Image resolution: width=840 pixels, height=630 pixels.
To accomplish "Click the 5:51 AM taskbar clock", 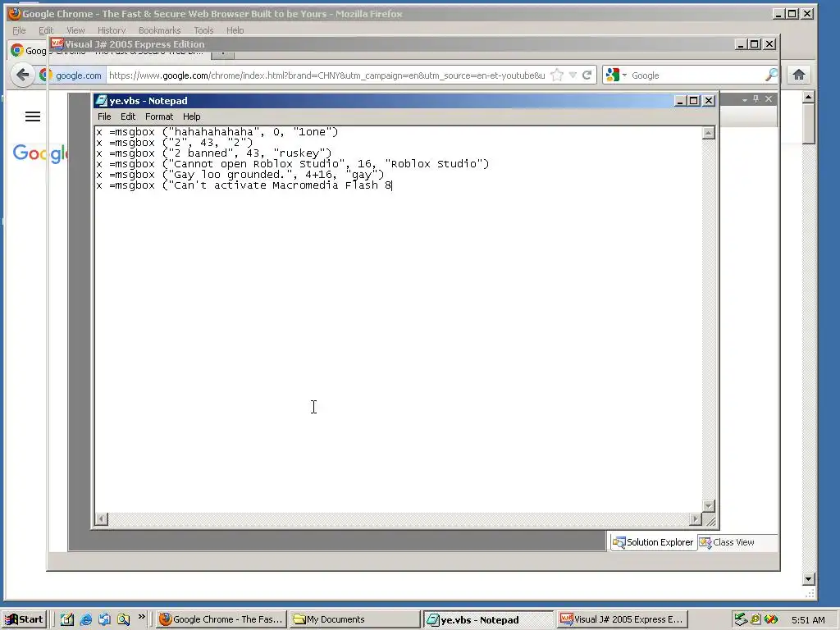I will (808, 620).
